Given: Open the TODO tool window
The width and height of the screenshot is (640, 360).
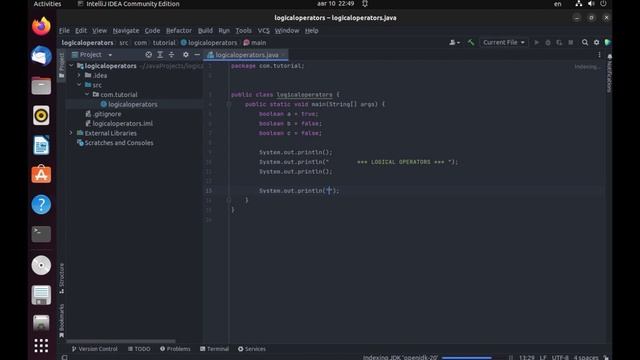Looking at the screenshot, I should (139, 349).
